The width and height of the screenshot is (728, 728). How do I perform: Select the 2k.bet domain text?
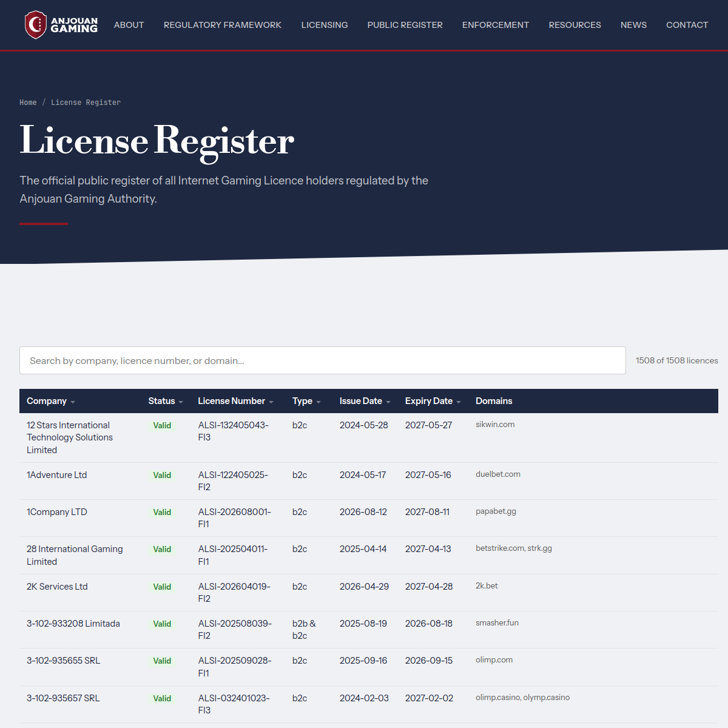(487, 586)
